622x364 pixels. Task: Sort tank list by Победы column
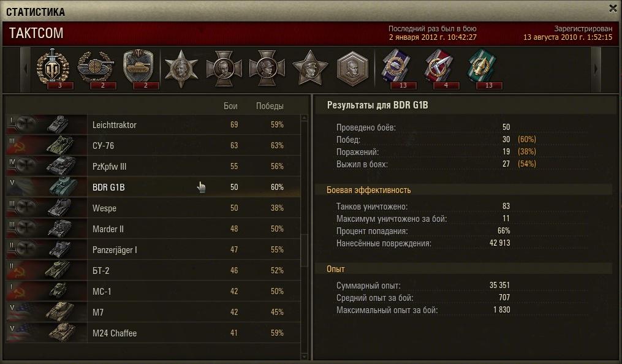pos(270,106)
